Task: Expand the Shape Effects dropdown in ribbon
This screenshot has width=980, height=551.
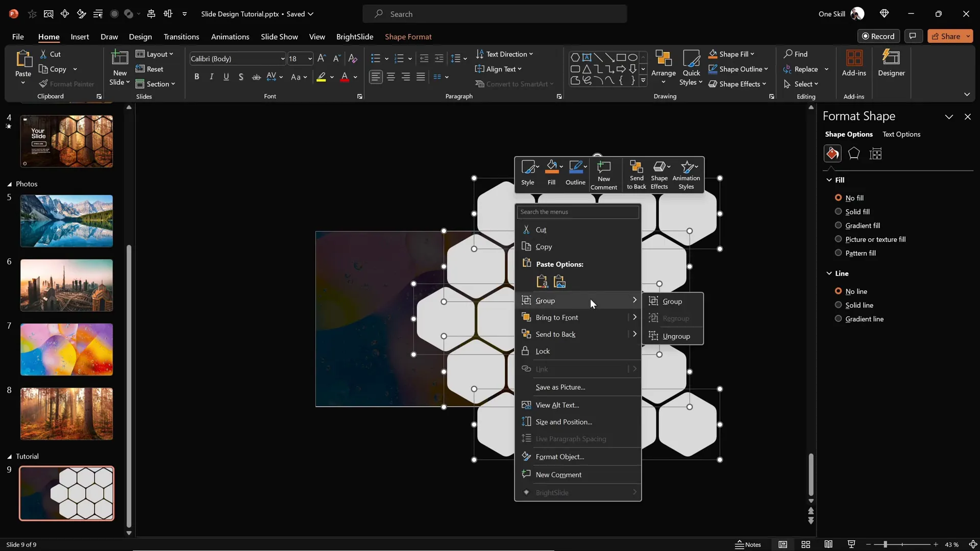Action: 764,84
